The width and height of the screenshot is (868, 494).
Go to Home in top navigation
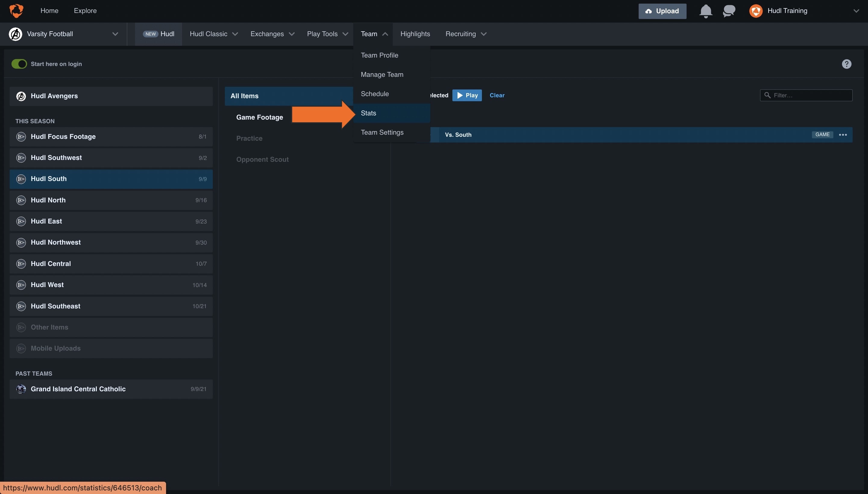click(x=49, y=11)
